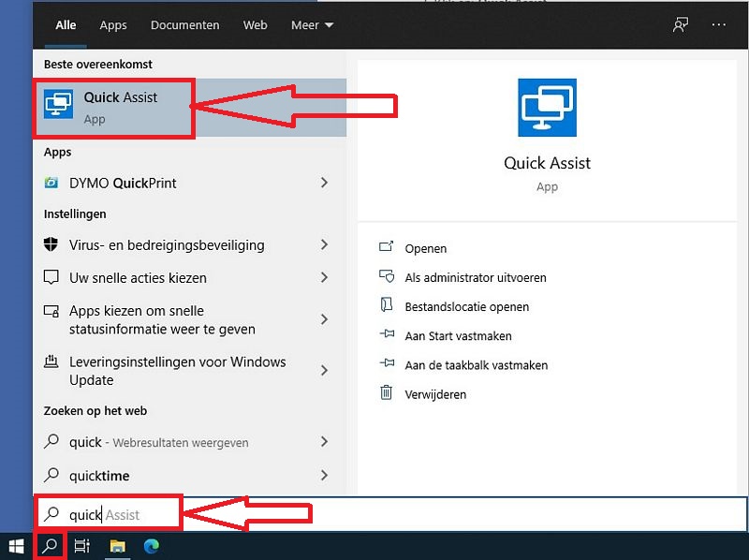
Task: Open the ellipsis options menu top right
Action: click(721, 25)
